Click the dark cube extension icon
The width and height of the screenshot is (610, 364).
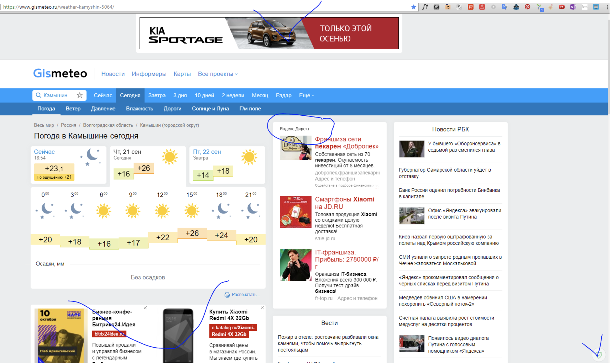pos(436,7)
